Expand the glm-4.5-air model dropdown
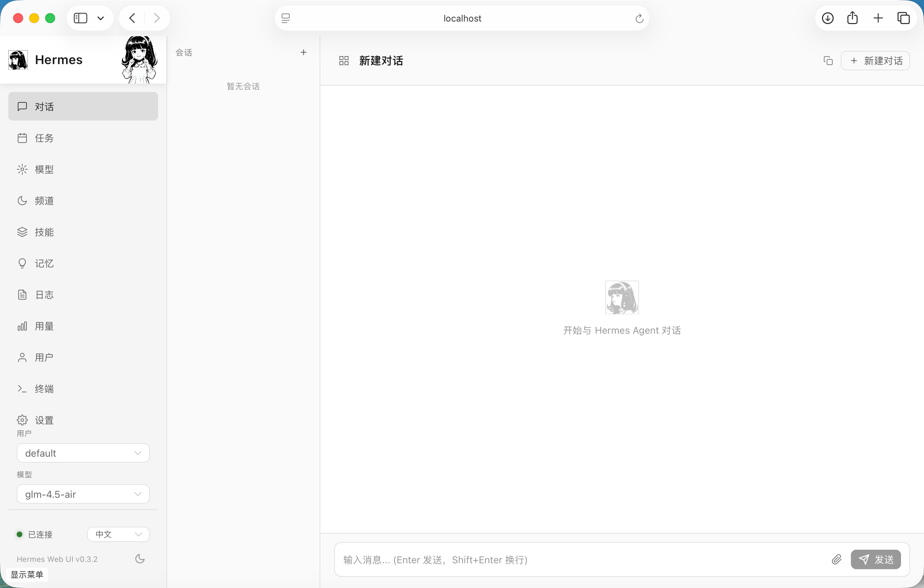 [x=83, y=494]
